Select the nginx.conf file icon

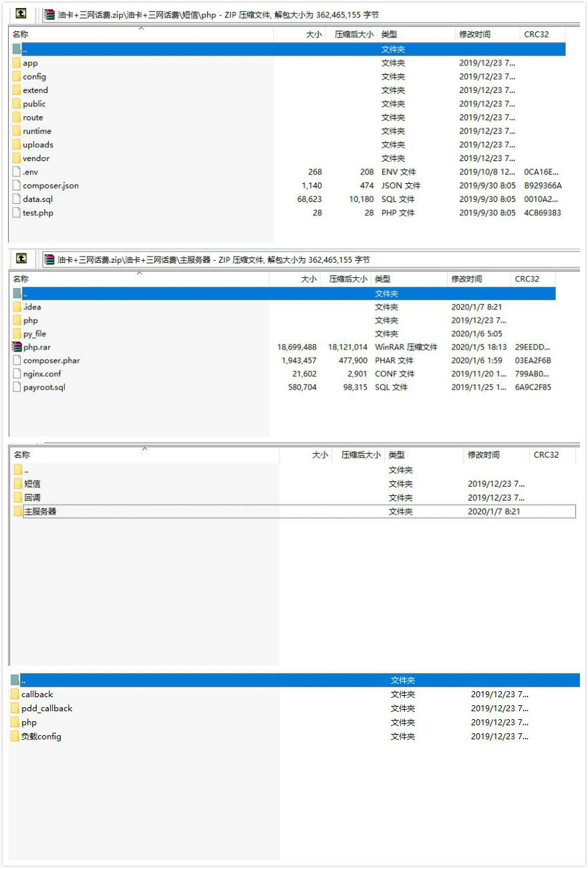[17, 374]
